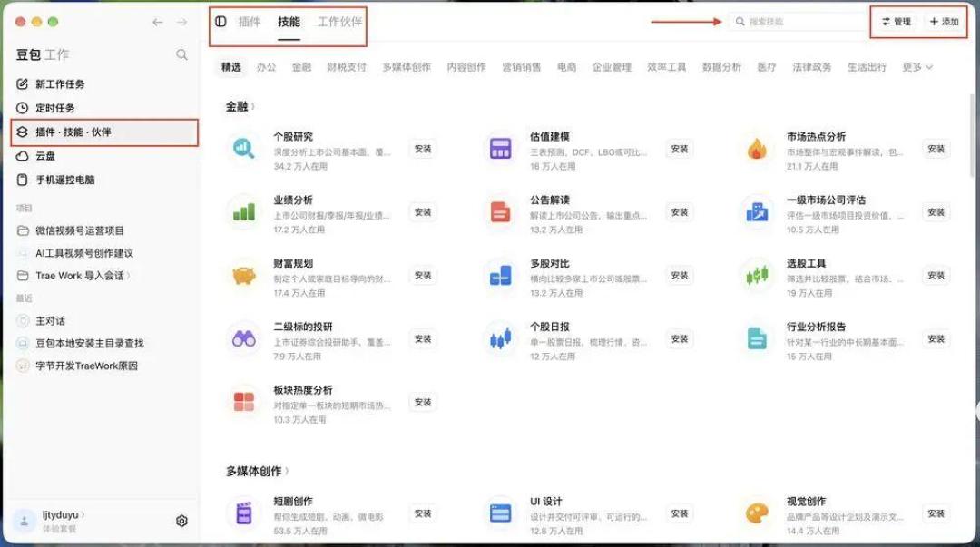Focus the skill search field
This screenshot has width=980, height=547.
coord(797,22)
